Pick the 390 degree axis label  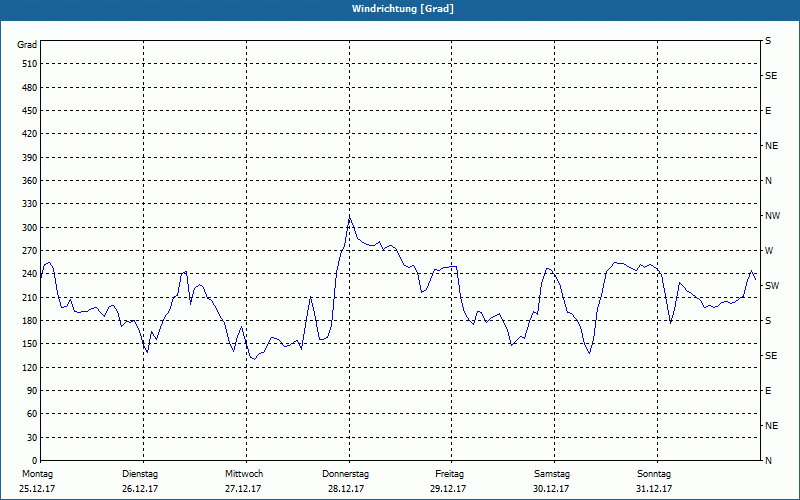coord(30,157)
